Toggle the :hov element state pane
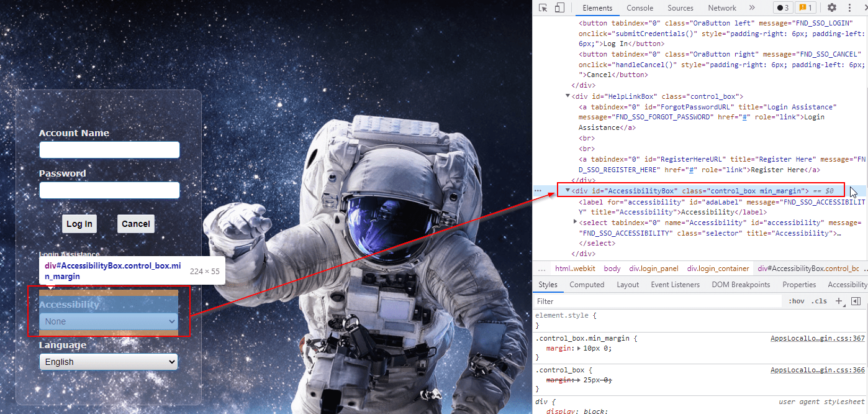868x414 pixels. tap(795, 301)
